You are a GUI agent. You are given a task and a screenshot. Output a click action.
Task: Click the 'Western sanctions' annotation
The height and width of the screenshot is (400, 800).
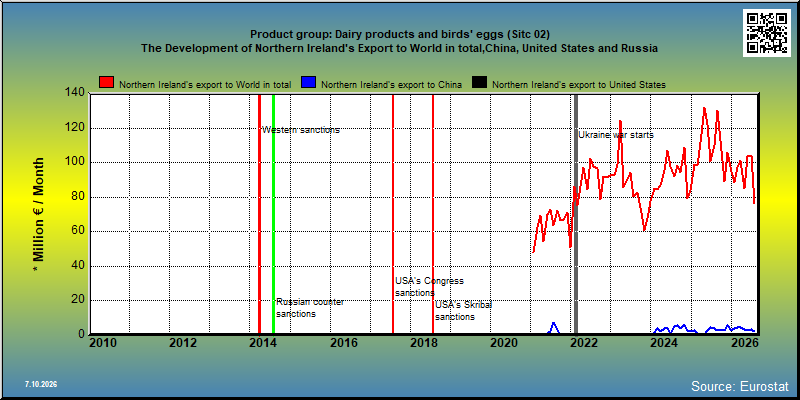(x=301, y=130)
